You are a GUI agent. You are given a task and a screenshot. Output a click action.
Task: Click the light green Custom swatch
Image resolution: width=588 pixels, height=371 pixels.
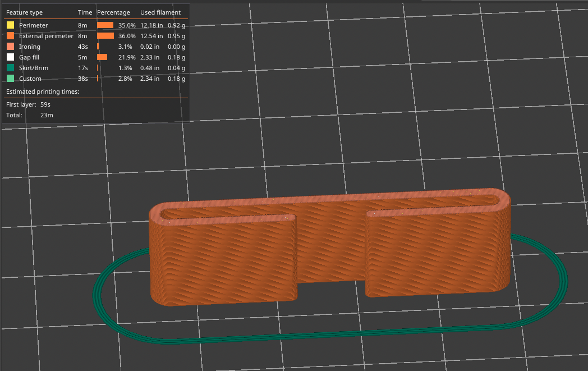tap(11, 79)
